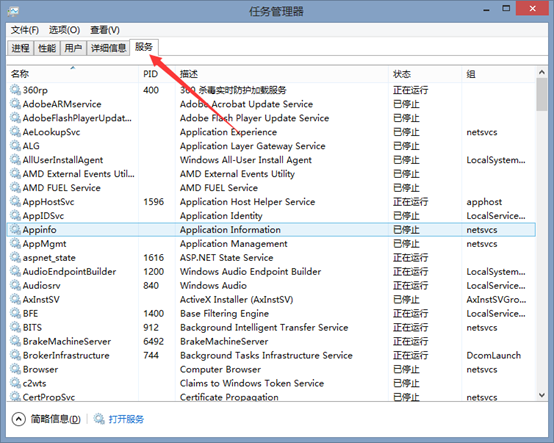Click the gear icon beside Appinfo

(x=15, y=230)
